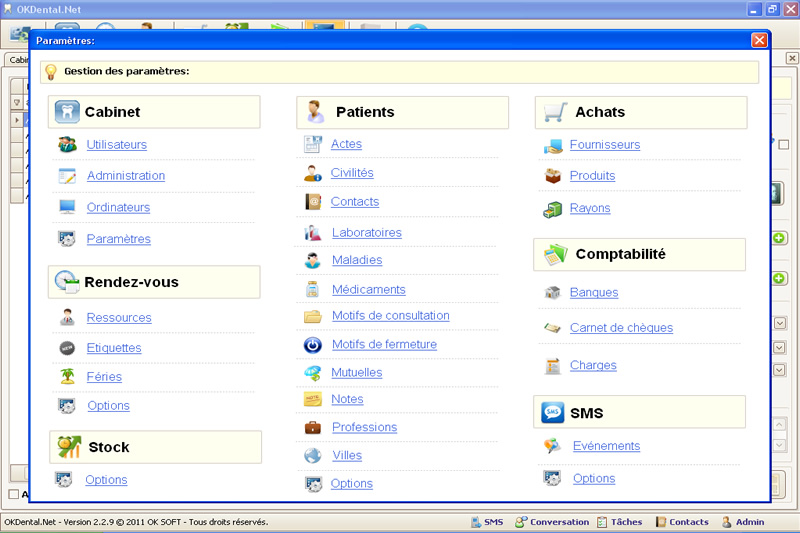
Task: Click the Etiquettes round badge icon
Action: point(67,348)
